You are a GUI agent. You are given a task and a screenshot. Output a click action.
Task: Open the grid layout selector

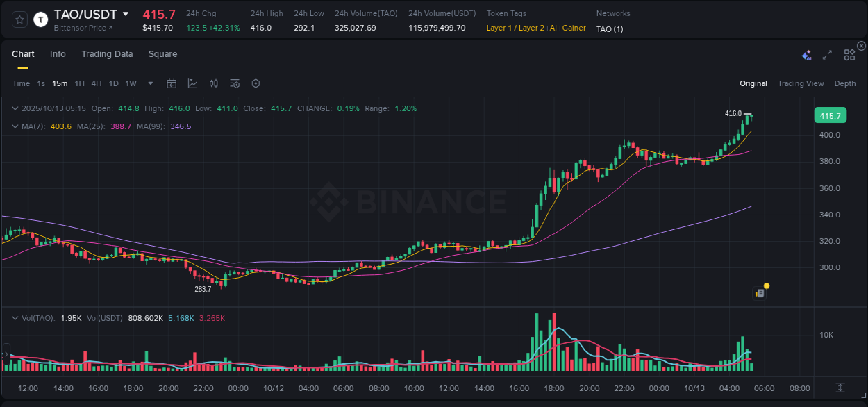tap(849, 54)
